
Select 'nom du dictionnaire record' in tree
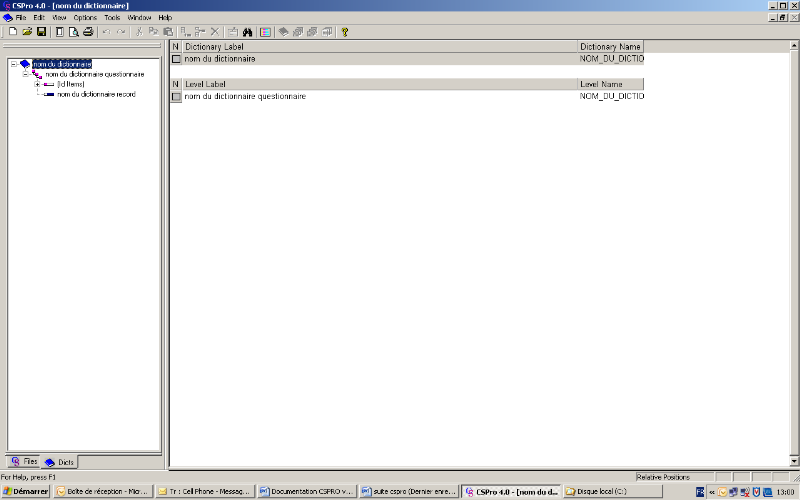[x=96, y=94]
